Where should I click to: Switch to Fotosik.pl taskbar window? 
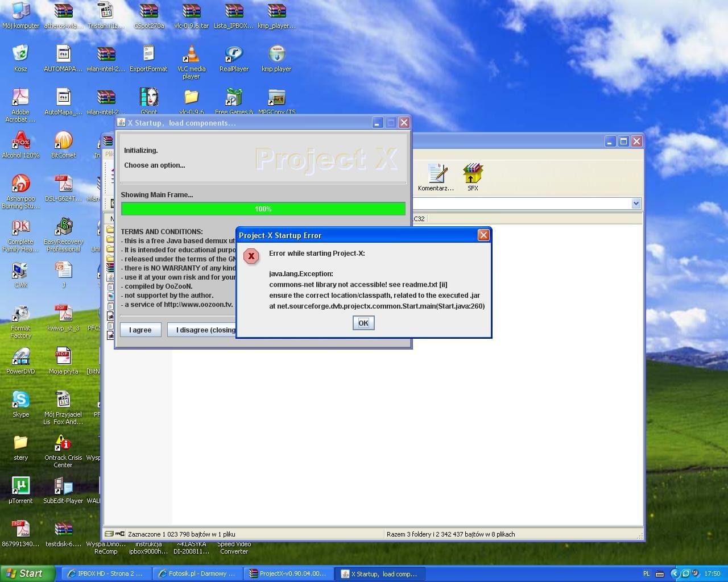point(197,573)
